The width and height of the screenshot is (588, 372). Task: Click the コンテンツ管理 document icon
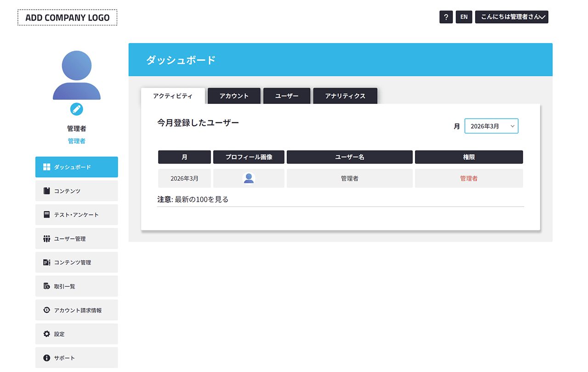[46, 262]
